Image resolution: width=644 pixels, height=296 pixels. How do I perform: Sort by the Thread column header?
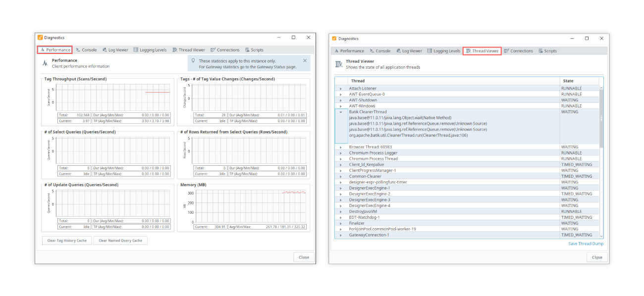click(453, 81)
